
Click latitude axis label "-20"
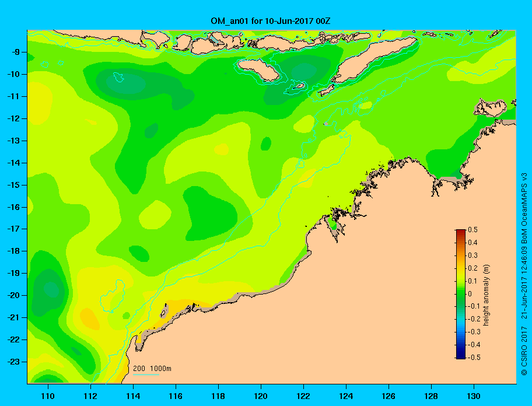(13, 295)
